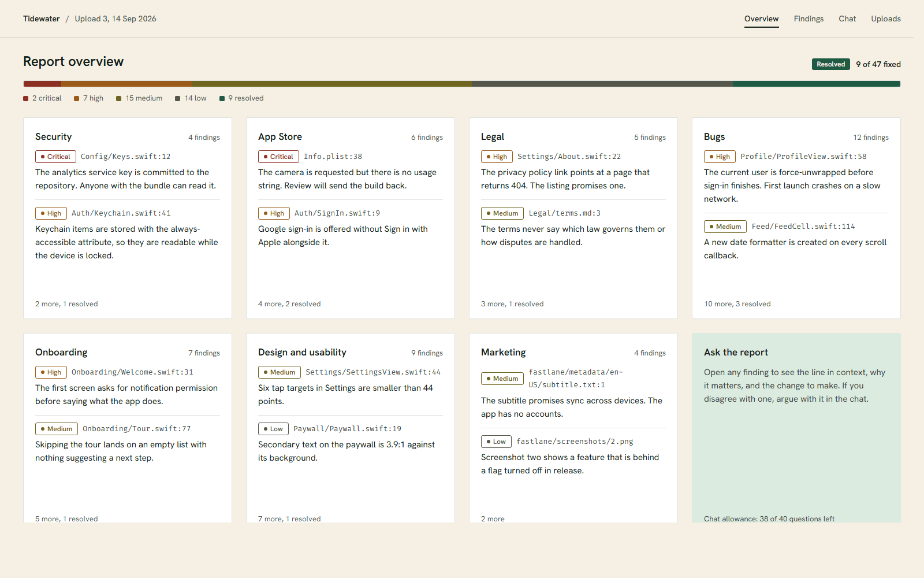The height and width of the screenshot is (578, 924).
Task: Switch to the Findings tab
Action: point(808,18)
